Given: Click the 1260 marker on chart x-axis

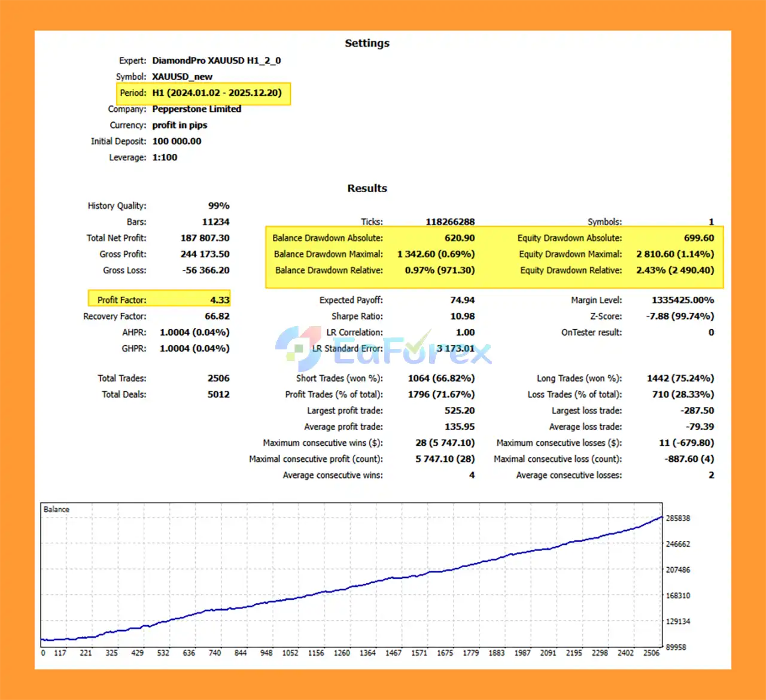Looking at the screenshot, I should pos(342,653).
